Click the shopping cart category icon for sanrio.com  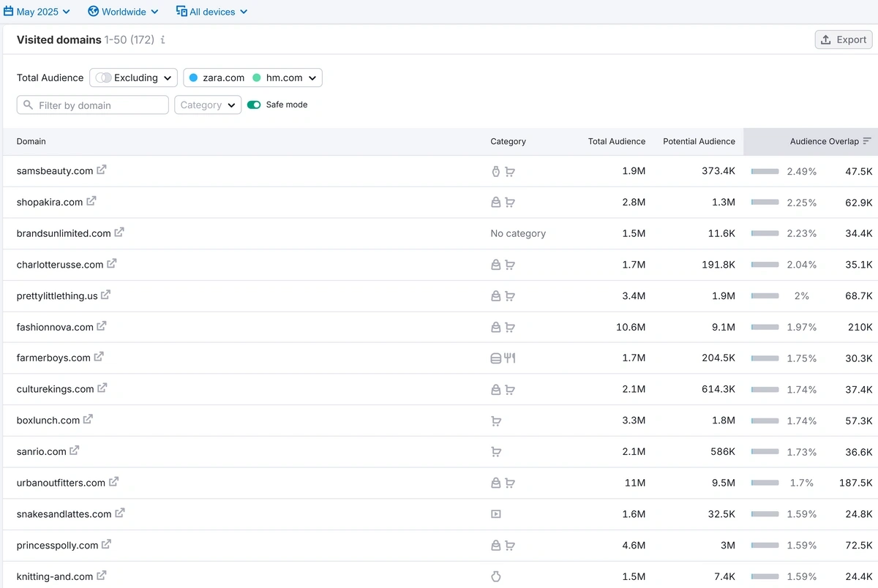pos(496,452)
